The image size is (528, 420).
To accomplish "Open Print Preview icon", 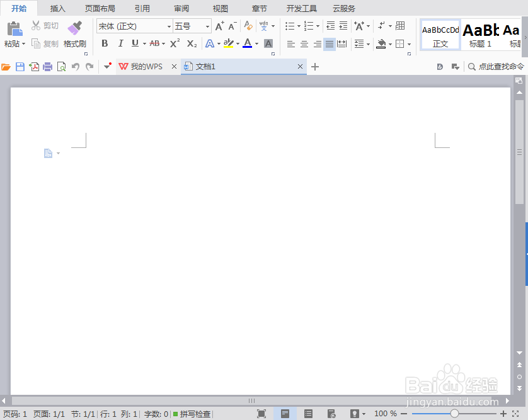I will pos(61,67).
